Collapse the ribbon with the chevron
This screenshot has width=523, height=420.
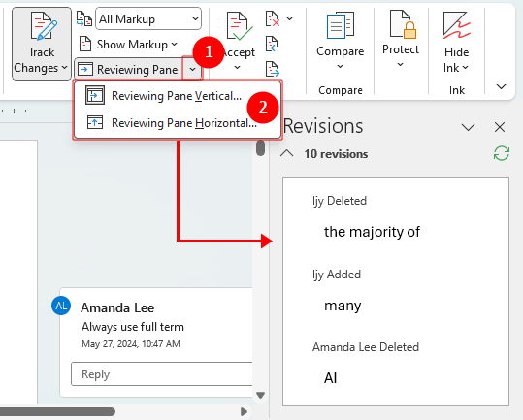tap(501, 87)
